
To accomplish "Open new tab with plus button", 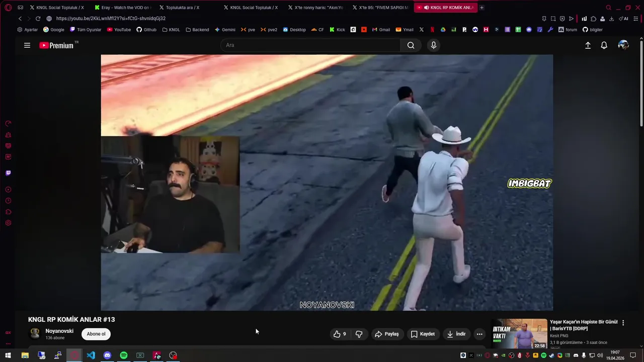I will tap(481, 8).
